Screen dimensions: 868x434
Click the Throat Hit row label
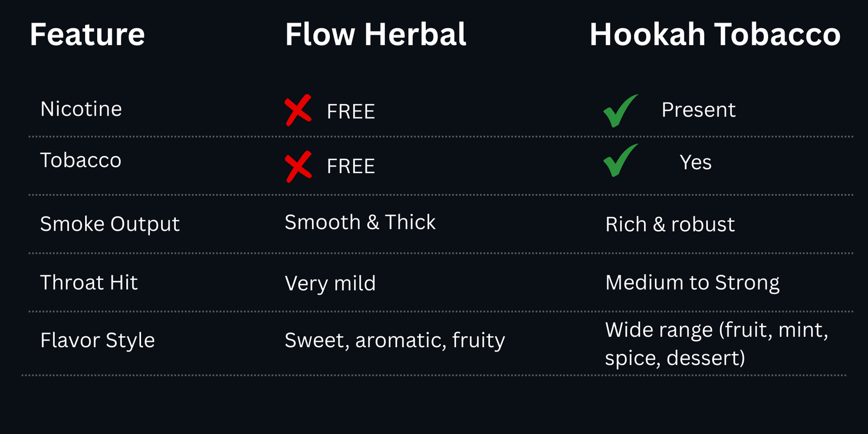pos(89,283)
